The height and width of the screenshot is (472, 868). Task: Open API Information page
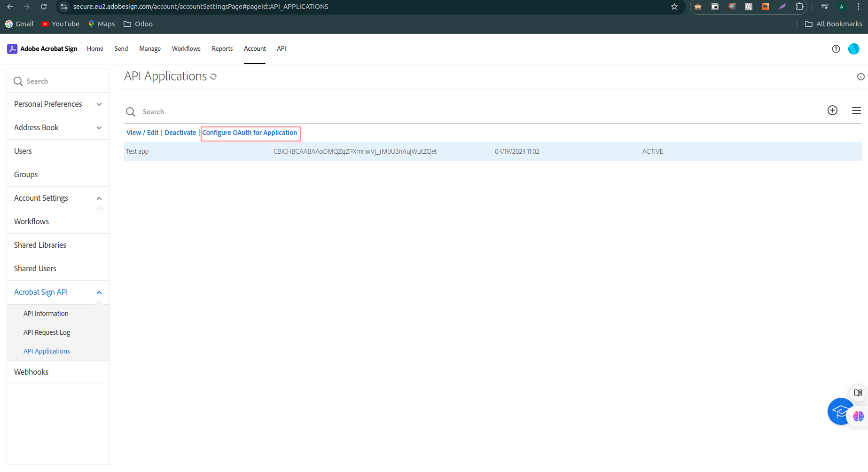pyautogui.click(x=46, y=314)
